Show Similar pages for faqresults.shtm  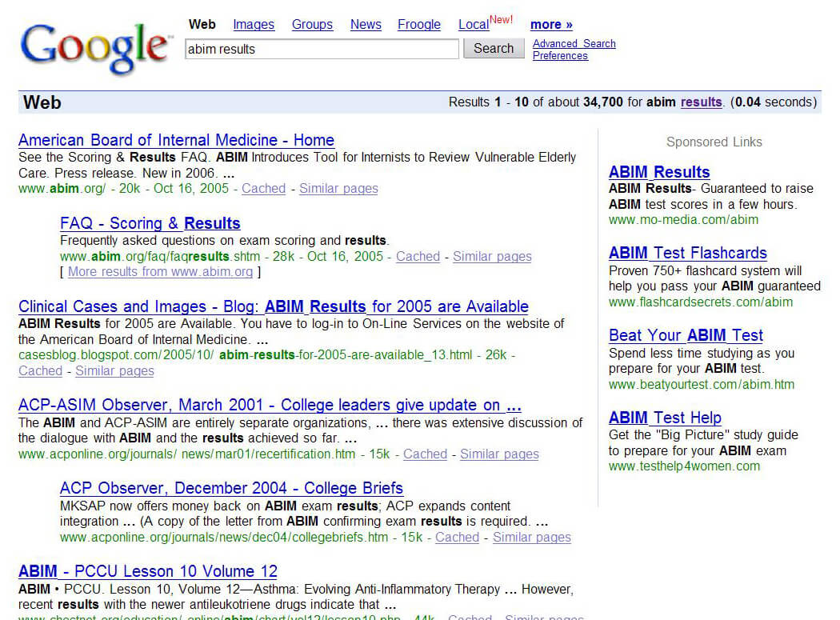492,257
